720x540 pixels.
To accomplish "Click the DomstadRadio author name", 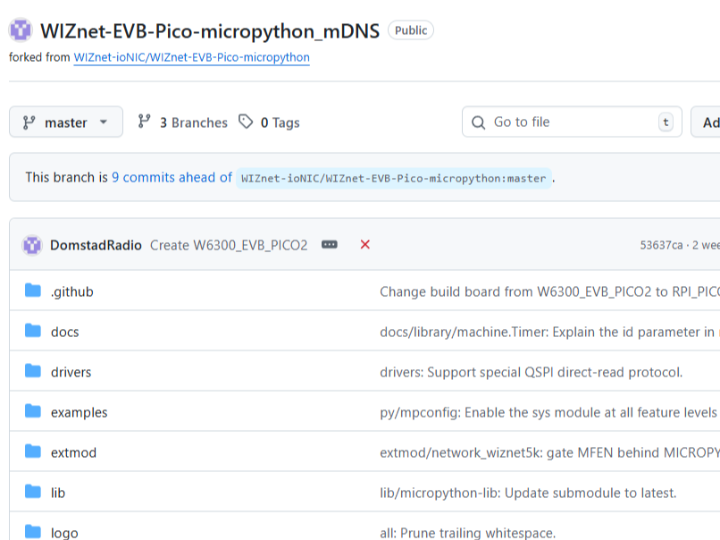I will click(x=96, y=245).
